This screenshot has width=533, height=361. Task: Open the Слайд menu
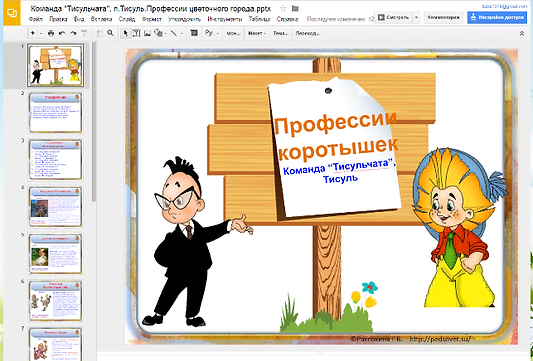tap(127, 19)
